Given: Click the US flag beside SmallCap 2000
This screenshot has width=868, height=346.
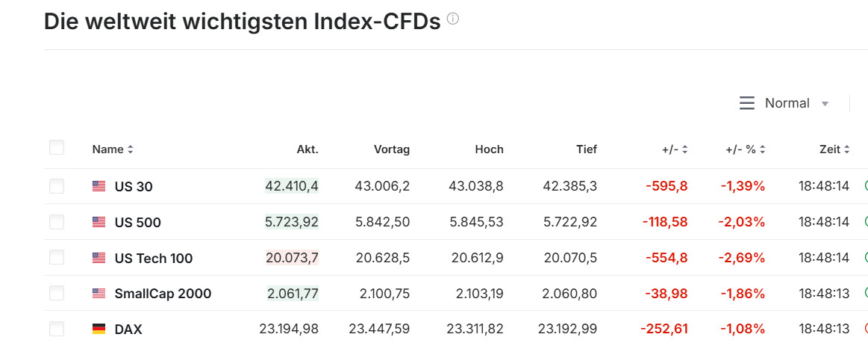Looking at the screenshot, I should coord(99,294).
